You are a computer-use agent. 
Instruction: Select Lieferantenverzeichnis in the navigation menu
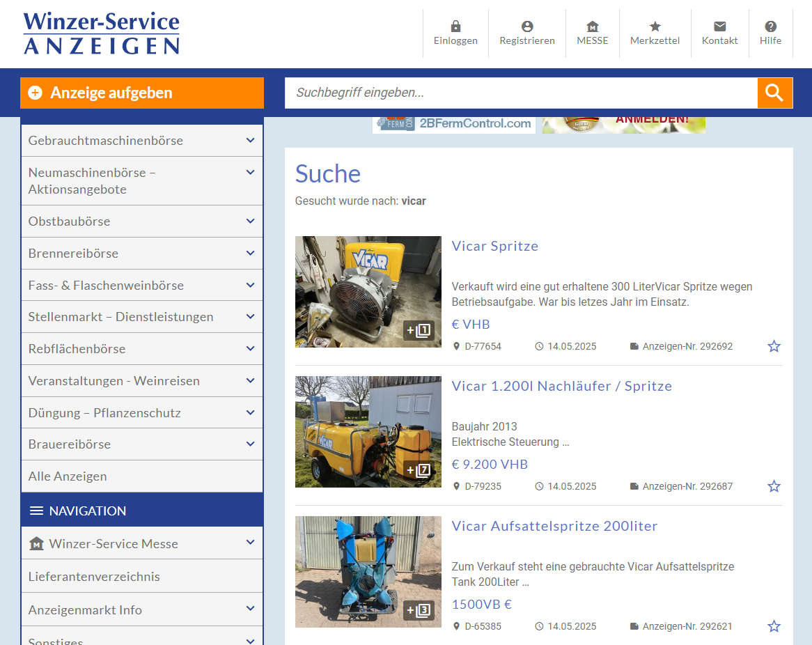coord(94,577)
